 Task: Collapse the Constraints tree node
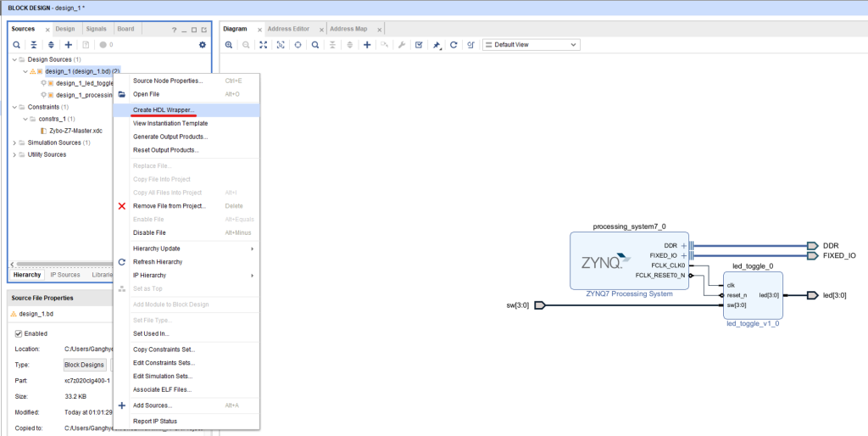point(14,107)
